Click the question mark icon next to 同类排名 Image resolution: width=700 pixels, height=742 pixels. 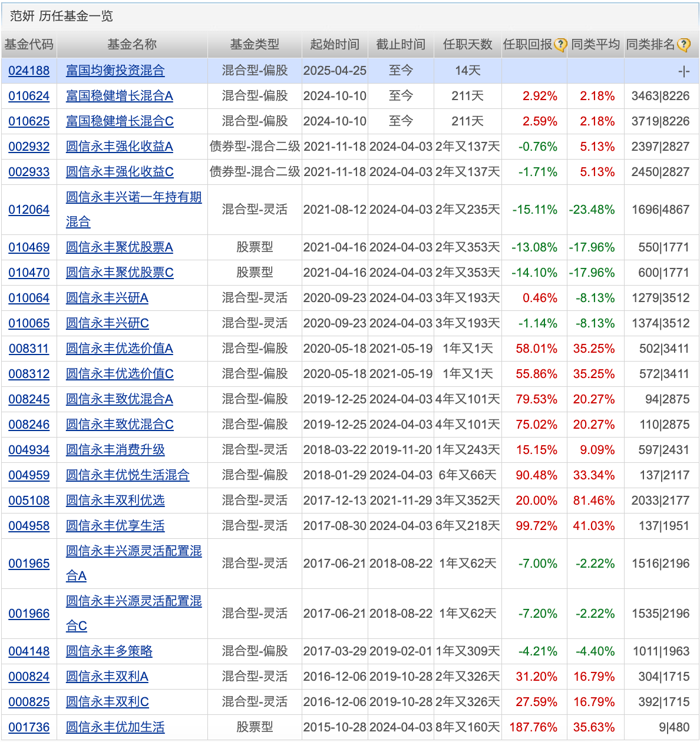(684, 45)
